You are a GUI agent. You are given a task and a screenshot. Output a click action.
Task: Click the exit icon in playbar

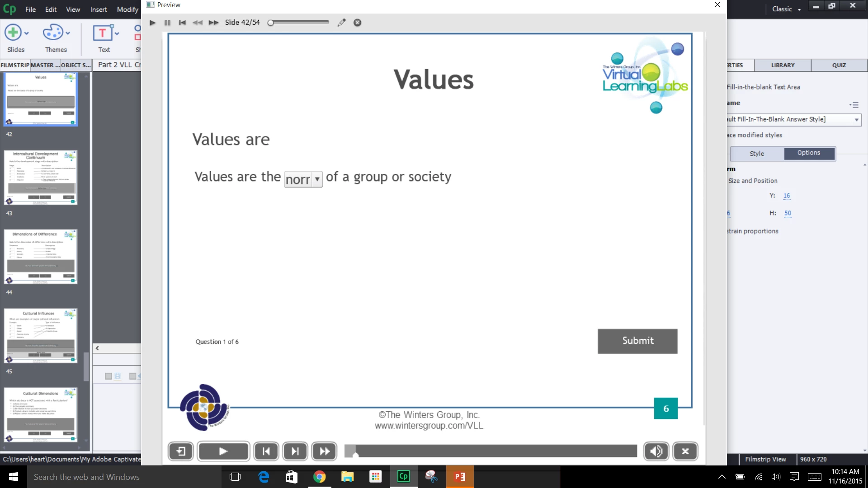tap(181, 451)
